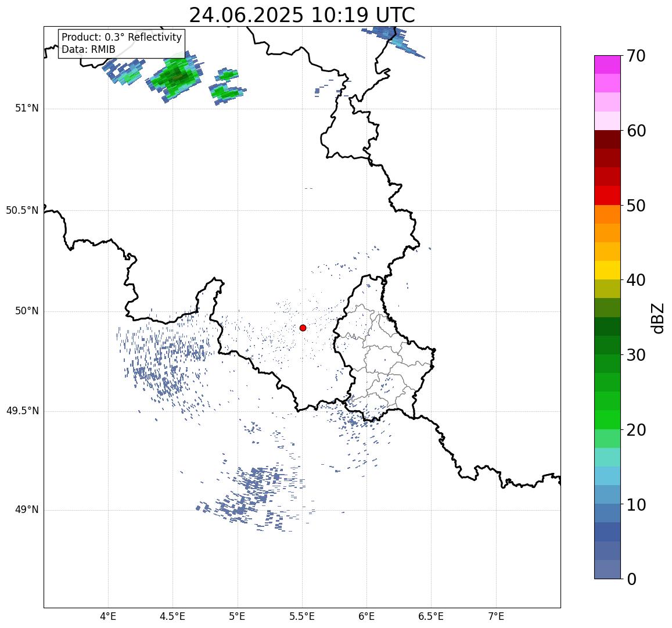The height and width of the screenshot is (628, 672).
Task: Click the large green rain cell near 4.5°E
Action: 176,76
